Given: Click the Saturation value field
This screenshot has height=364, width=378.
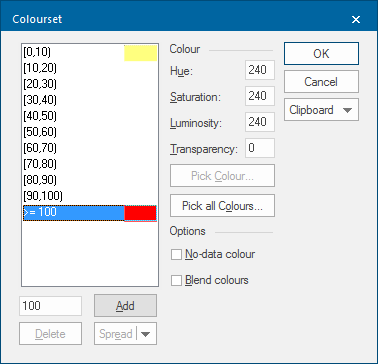Looking at the screenshot, I should 260,96.
